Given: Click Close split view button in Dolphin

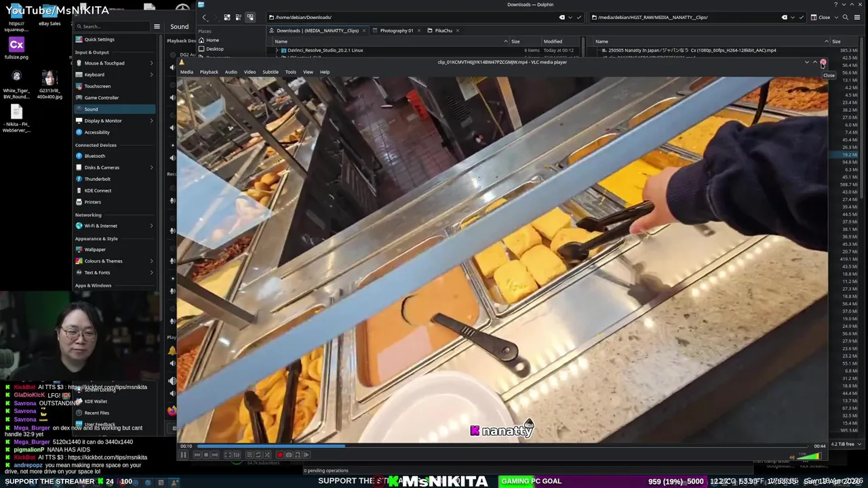Looking at the screenshot, I should click(821, 17).
